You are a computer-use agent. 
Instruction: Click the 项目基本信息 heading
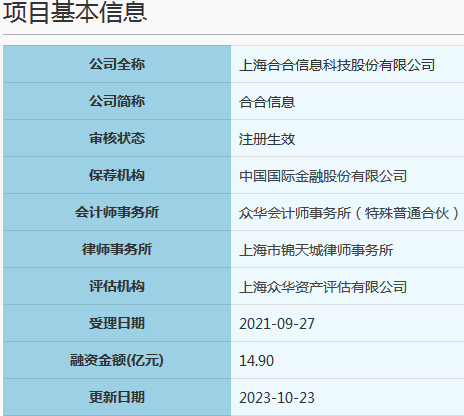tap(75, 12)
